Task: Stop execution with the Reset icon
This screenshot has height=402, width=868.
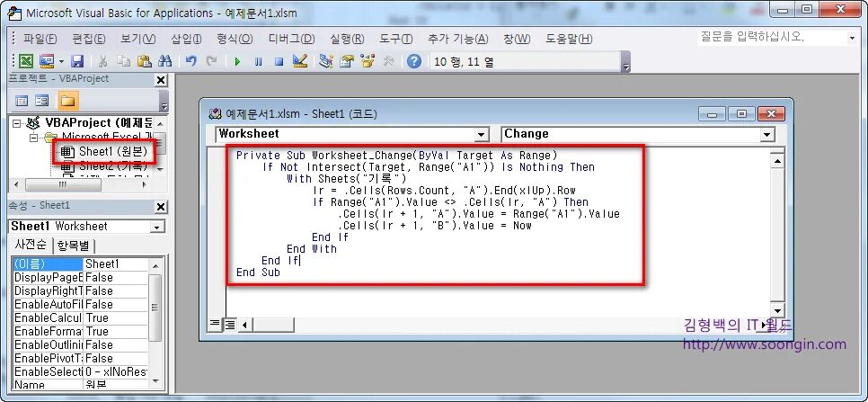Action: click(x=279, y=61)
